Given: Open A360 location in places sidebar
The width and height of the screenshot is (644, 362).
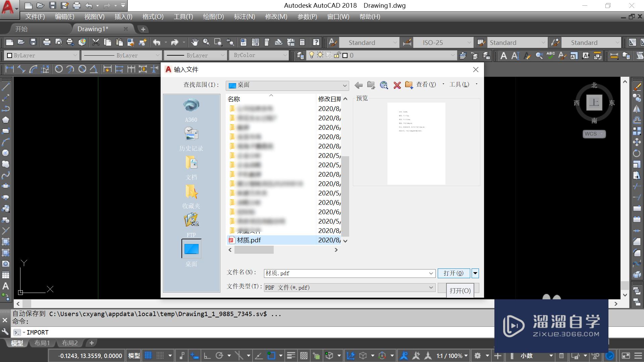Looking at the screenshot, I should point(191,110).
